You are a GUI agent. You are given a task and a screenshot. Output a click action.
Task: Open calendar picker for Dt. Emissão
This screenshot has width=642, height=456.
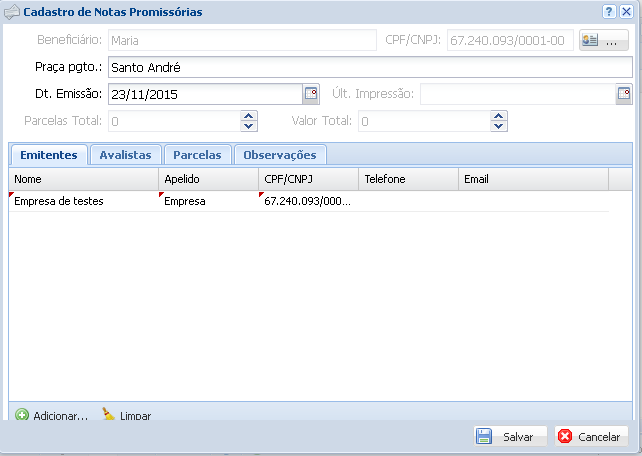click(x=310, y=94)
